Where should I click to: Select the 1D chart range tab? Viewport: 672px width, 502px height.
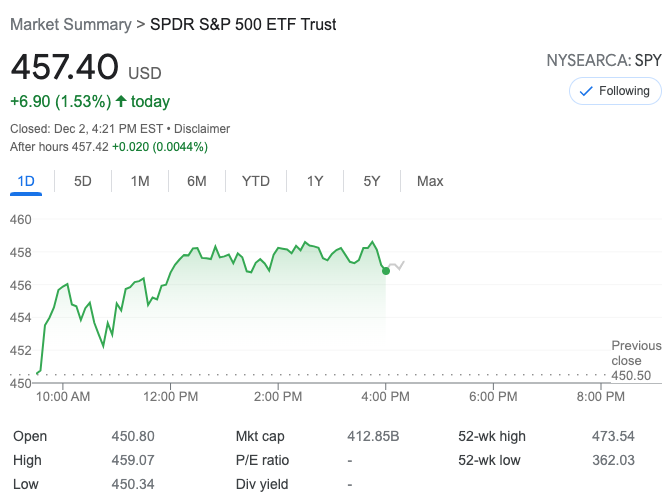(27, 181)
